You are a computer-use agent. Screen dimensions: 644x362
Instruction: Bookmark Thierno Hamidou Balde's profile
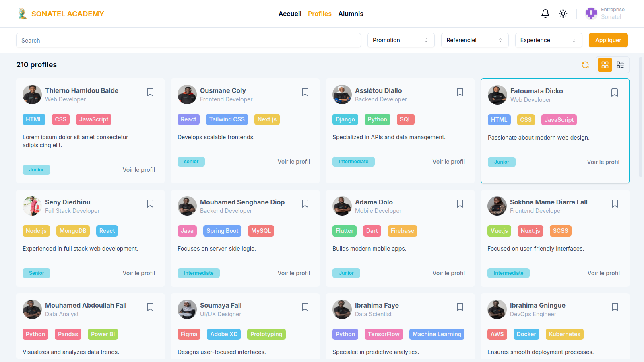point(150,92)
